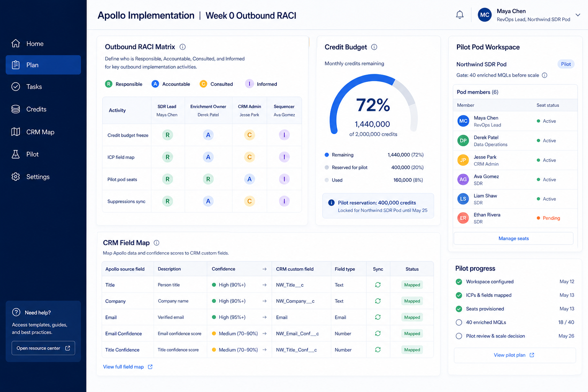Check the 40 enriched MQLs circle
The height and width of the screenshot is (392, 588).
coord(459,322)
